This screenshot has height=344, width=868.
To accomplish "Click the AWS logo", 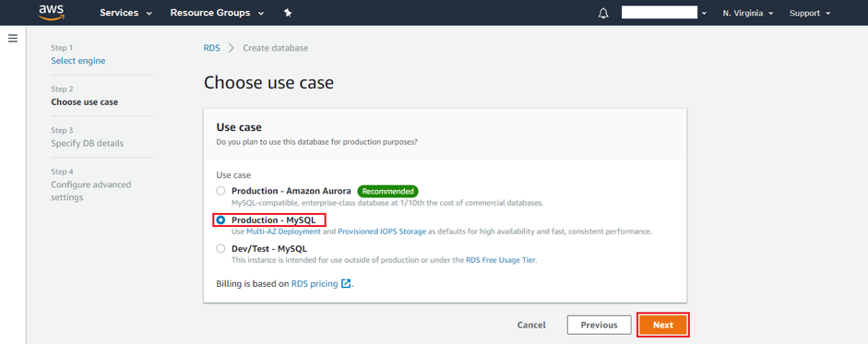I will point(52,12).
